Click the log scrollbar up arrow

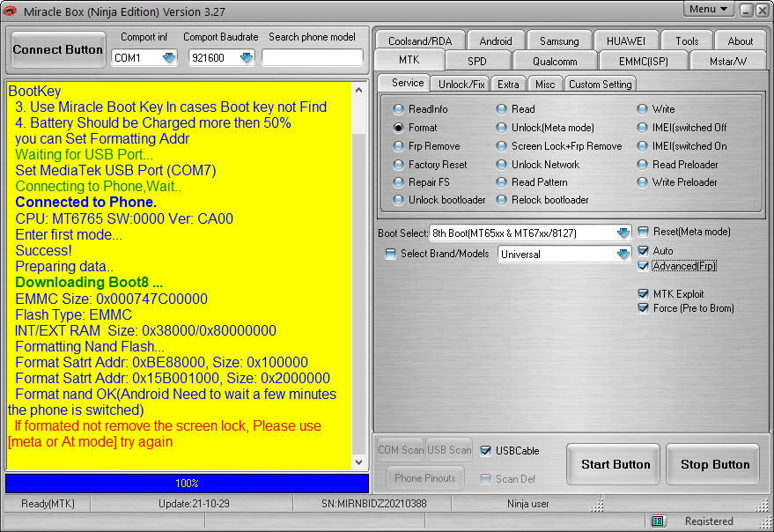point(359,90)
